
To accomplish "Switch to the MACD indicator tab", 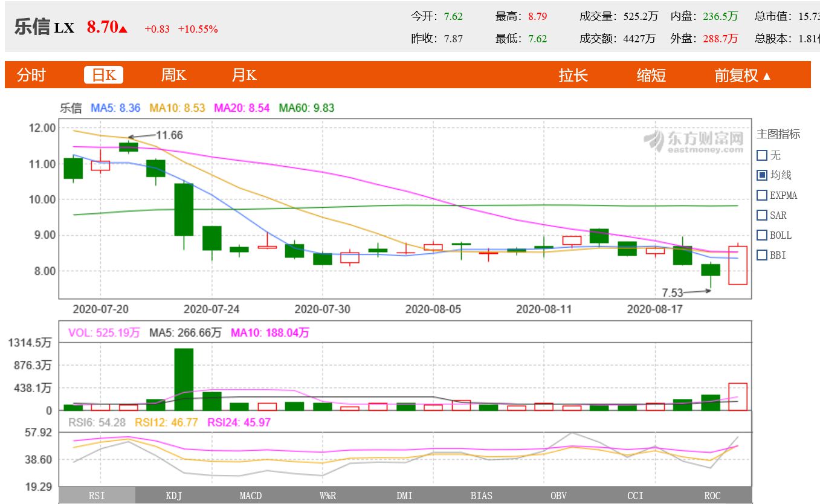I will (x=251, y=496).
